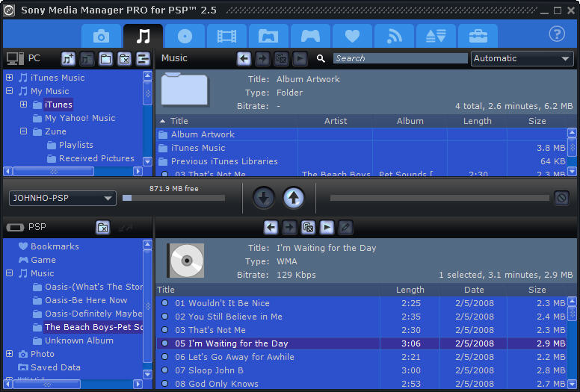Open the Game tab with controller icon
The width and height of the screenshot is (580, 392).
[x=310, y=36]
